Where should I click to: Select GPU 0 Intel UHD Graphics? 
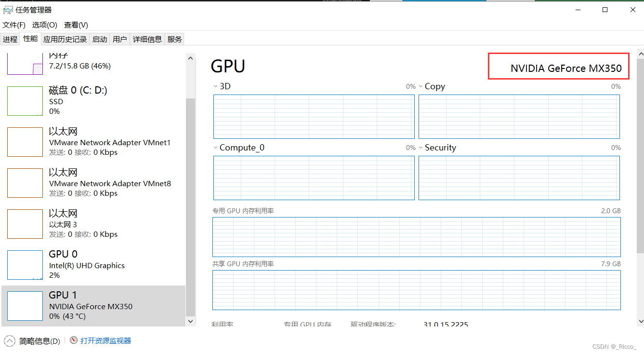click(x=93, y=265)
